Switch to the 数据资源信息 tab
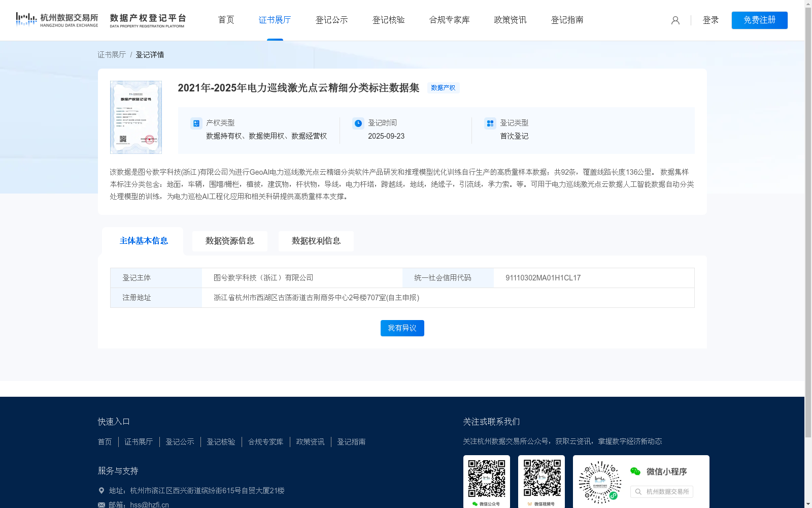The image size is (812, 508). coord(230,241)
